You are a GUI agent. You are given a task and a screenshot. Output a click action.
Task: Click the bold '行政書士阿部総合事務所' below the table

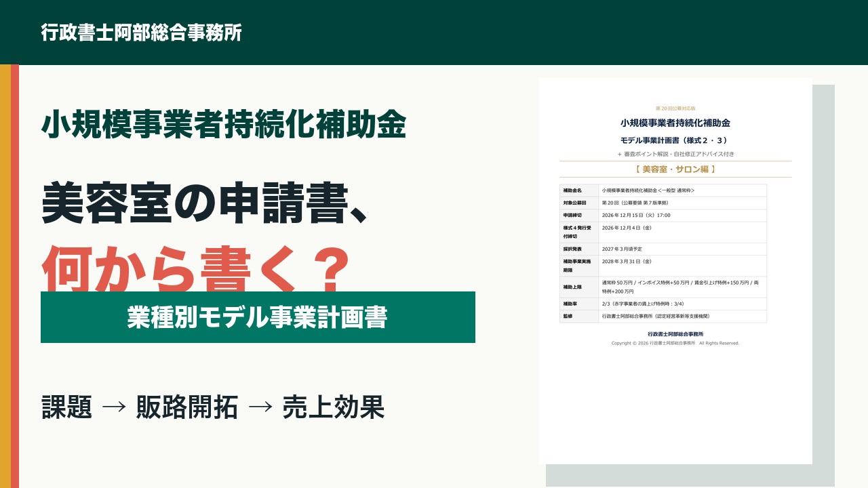(675, 334)
